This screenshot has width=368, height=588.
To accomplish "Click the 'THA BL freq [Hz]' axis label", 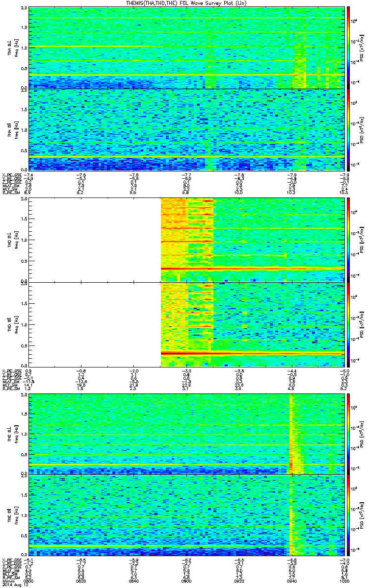I will pyautogui.click(x=12, y=48).
